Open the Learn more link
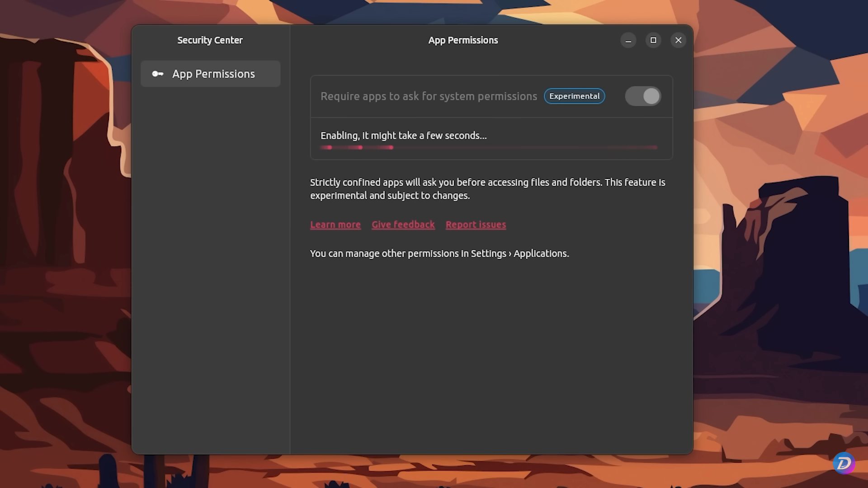868x488 pixels. pyautogui.click(x=335, y=224)
